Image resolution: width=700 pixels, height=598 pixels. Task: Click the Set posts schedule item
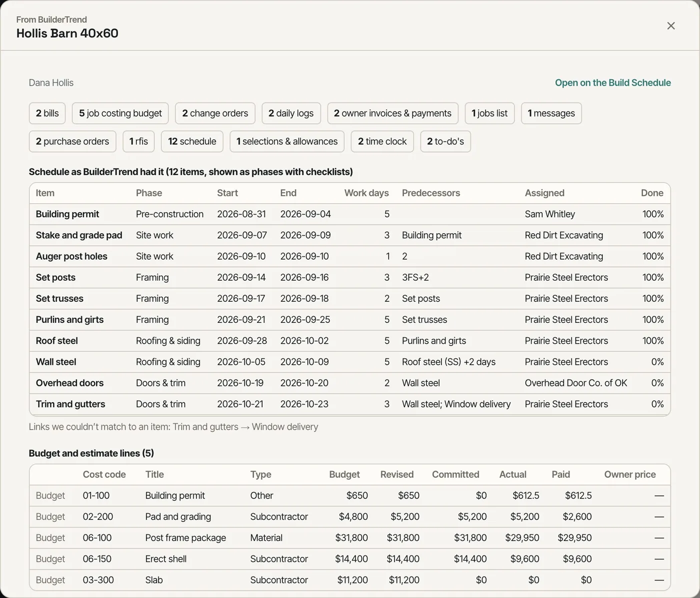click(x=55, y=277)
